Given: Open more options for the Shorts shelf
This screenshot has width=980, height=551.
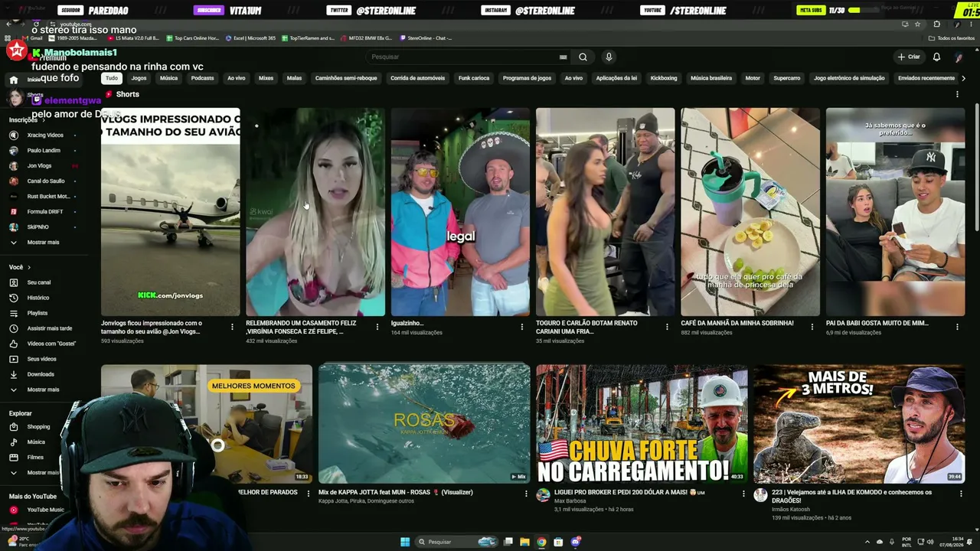Looking at the screenshot, I should click(957, 94).
